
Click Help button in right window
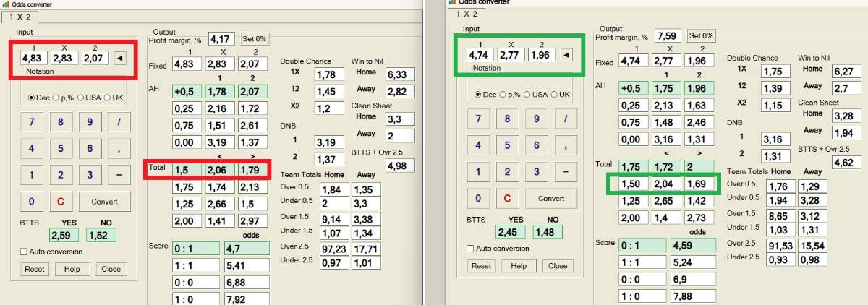coord(519,266)
